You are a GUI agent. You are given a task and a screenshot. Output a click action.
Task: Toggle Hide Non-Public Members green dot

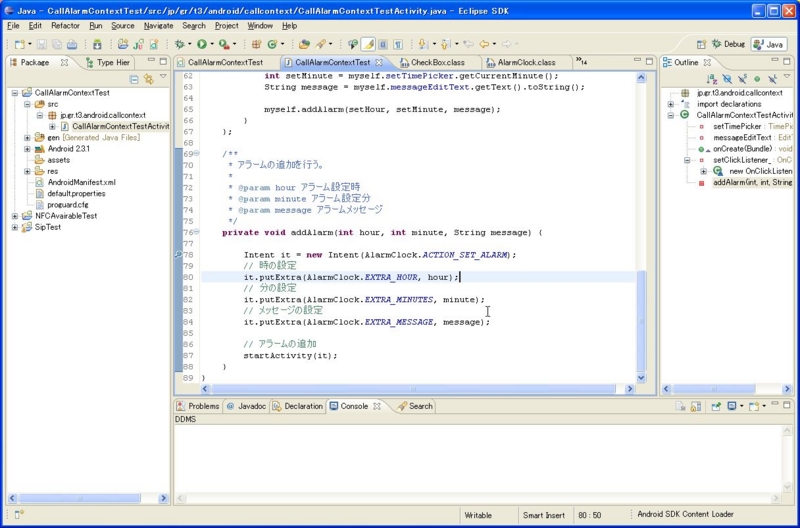(x=757, y=79)
